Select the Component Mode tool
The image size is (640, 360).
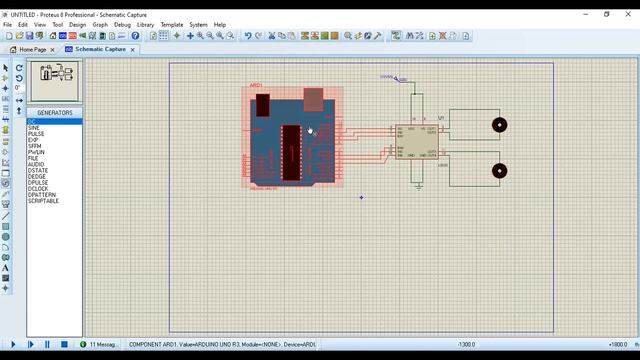[5, 78]
